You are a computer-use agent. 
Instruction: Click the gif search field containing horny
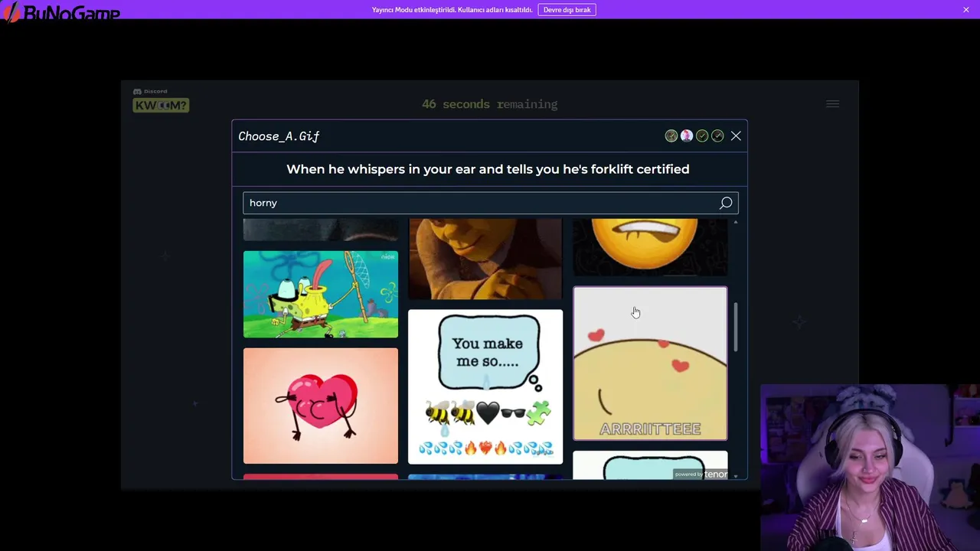(x=490, y=203)
